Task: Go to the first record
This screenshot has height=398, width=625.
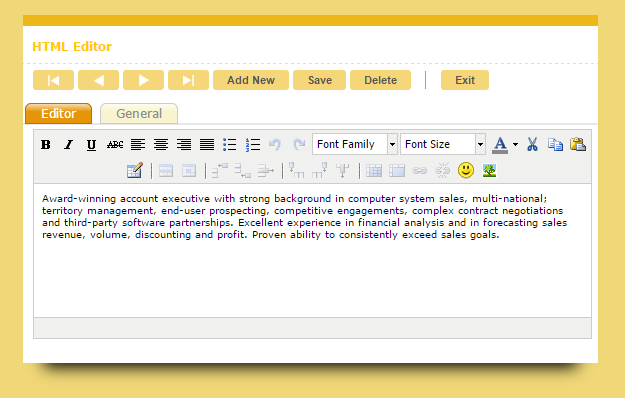Action: [x=53, y=80]
